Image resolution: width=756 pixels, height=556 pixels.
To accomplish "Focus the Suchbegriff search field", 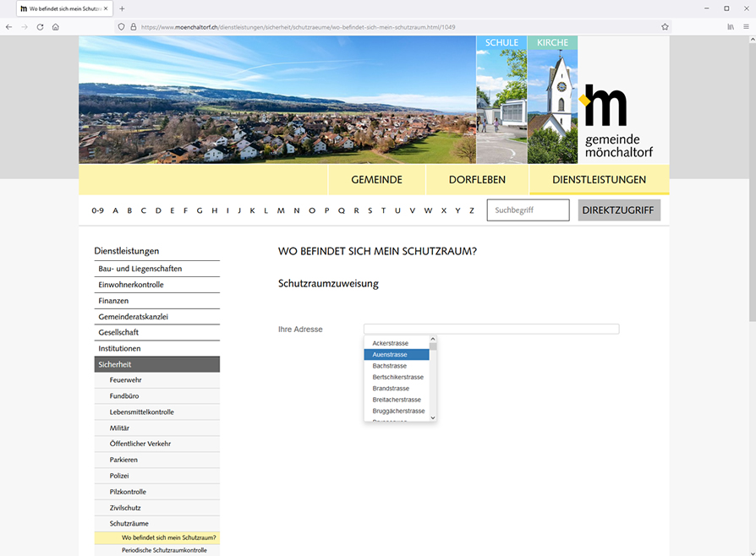I will (528, 210).
